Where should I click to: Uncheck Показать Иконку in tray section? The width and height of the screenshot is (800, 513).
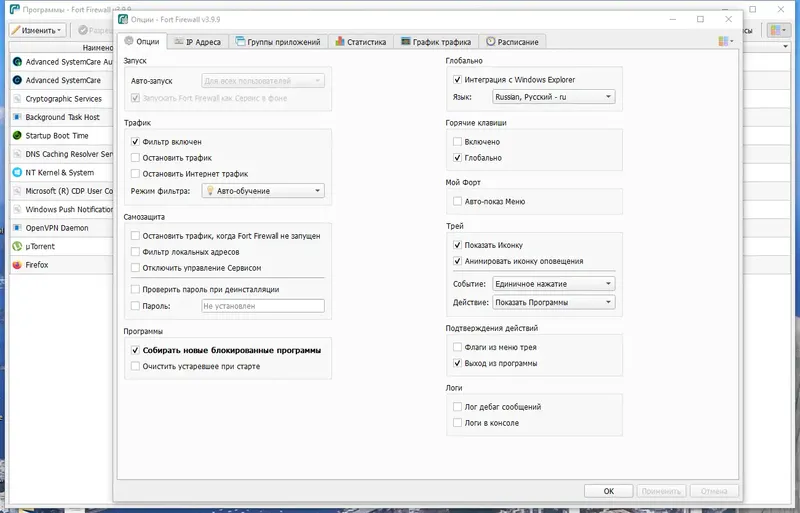pyautogui.click(x=457, y=245)
